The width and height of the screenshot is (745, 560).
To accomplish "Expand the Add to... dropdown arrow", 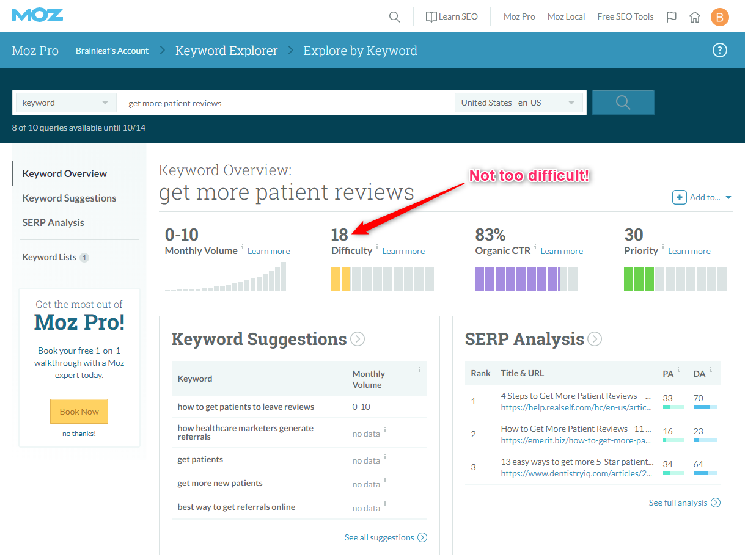I will click(728, 198).
